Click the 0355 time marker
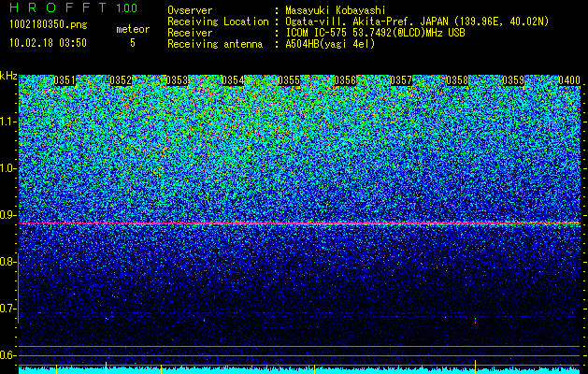This screenshot has width=588, height=374. pyautogui.click(x=289, y=80)
